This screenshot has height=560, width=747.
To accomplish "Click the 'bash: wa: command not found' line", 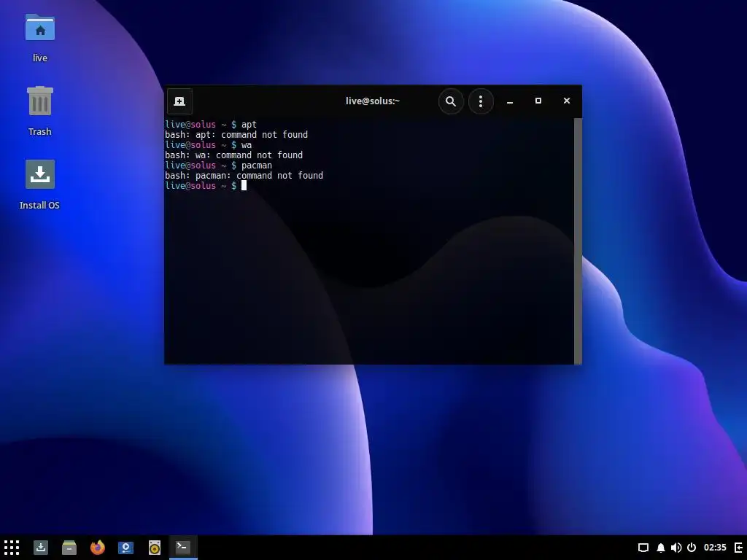I will tap(234, 155).
